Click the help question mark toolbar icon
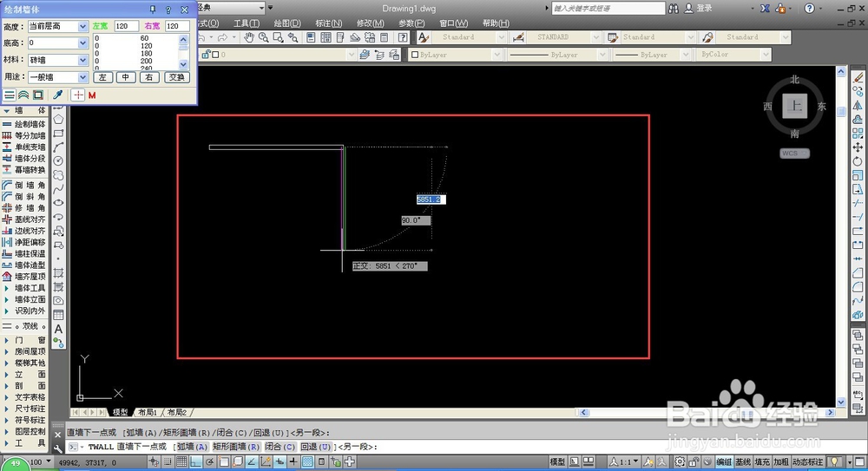The width and height of the screenshot is (868, 471). click(x=403, y=37)
